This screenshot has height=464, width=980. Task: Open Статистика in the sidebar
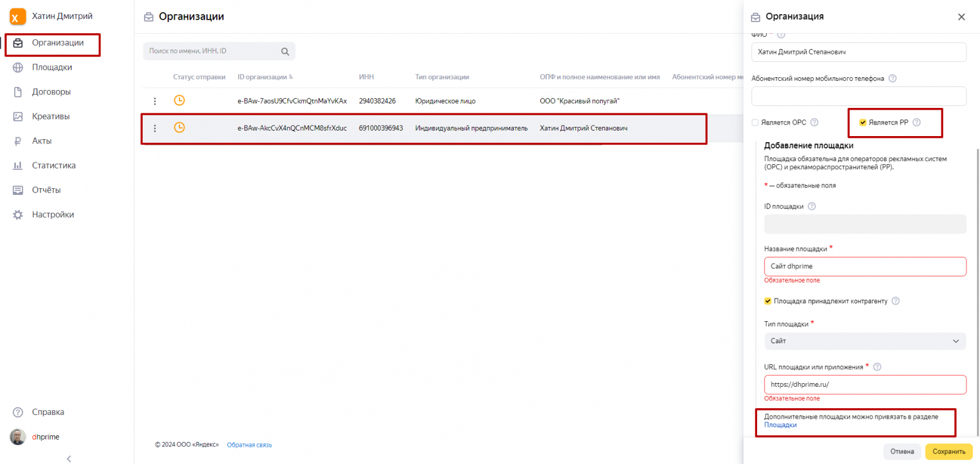(54, 165)
